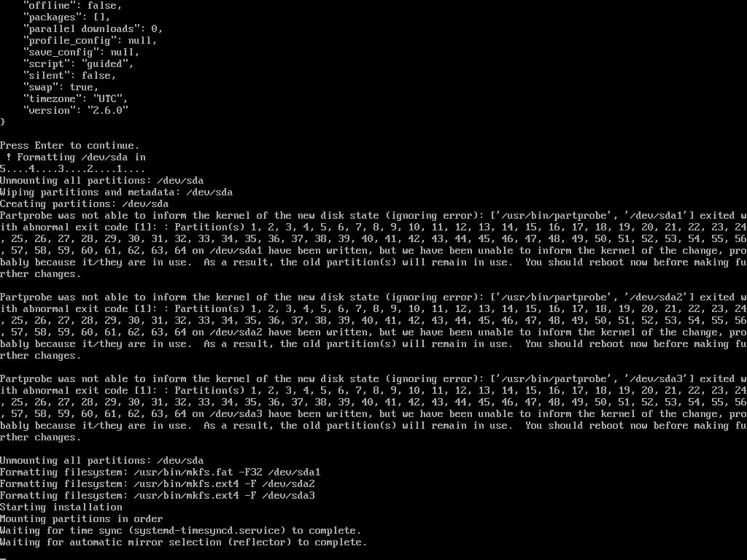Click the "Press Enter to continue." line

pos(69,145)
